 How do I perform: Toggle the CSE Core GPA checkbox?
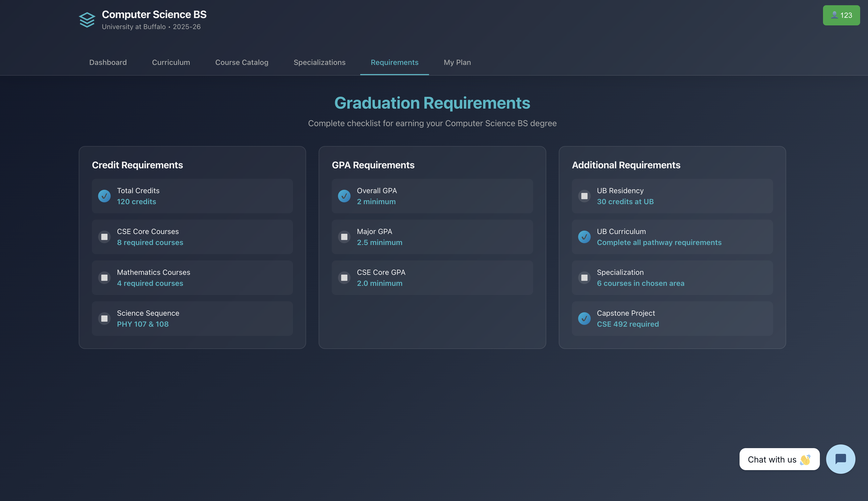(344, 278)
